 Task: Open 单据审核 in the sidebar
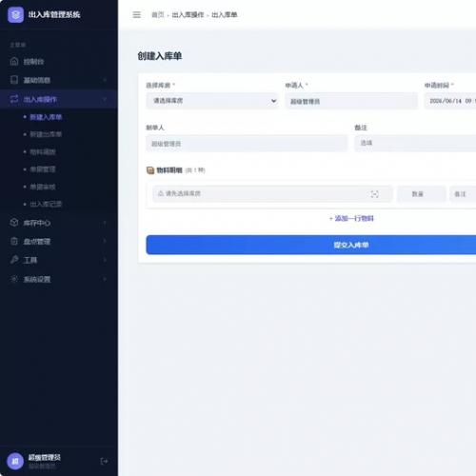tap(43, 187)
